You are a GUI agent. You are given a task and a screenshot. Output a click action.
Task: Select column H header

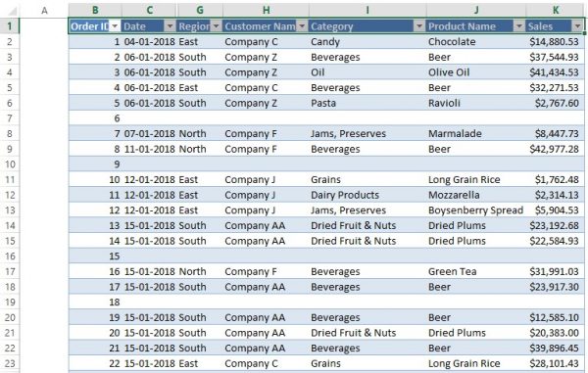pos(266,10)
